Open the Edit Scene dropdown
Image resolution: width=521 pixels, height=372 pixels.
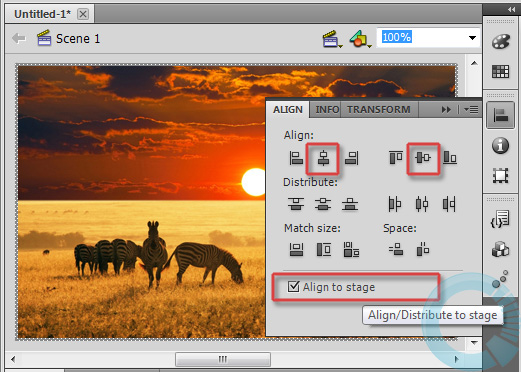[332, 39]
